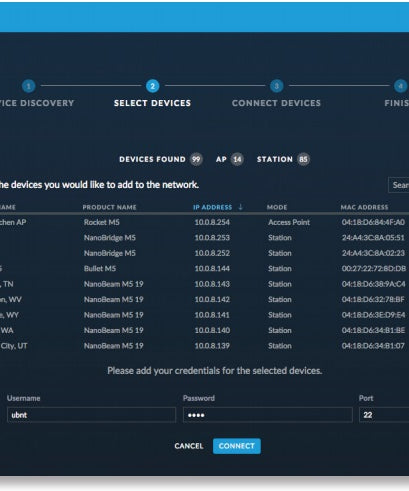Click step 1 Device Discovery circle
The height and width of the screenshot is (491, 409).
tap(28, 86)
